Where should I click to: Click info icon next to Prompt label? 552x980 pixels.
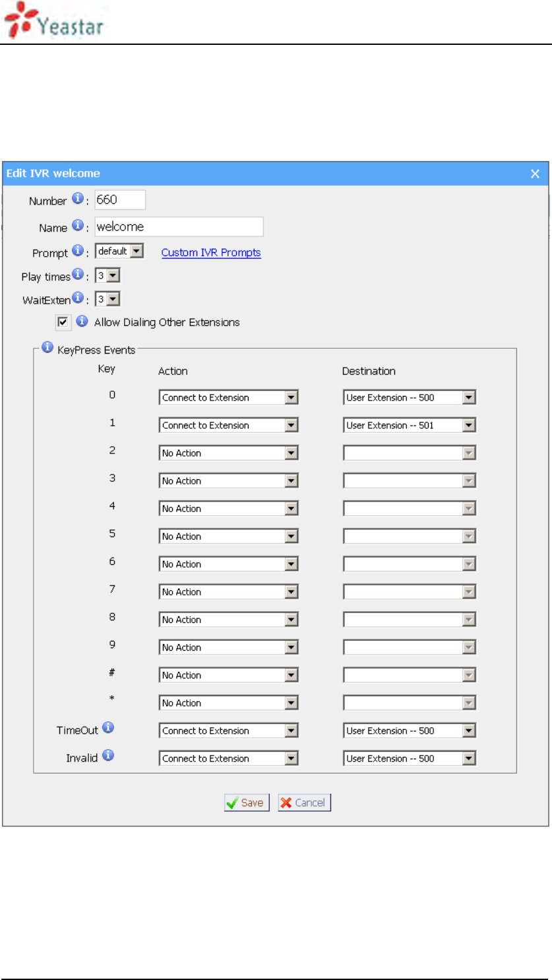[x=77, y=251]
